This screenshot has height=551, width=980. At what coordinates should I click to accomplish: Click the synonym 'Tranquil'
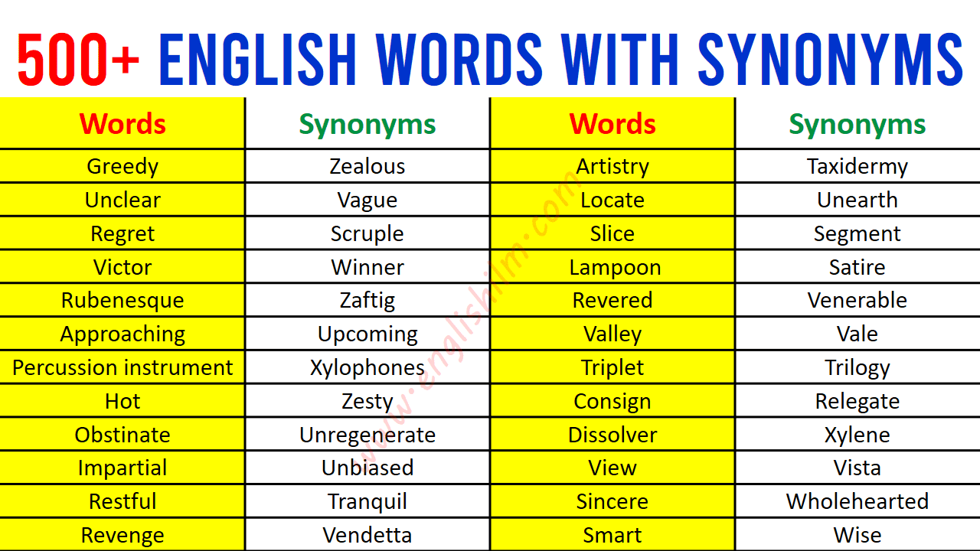367,502
